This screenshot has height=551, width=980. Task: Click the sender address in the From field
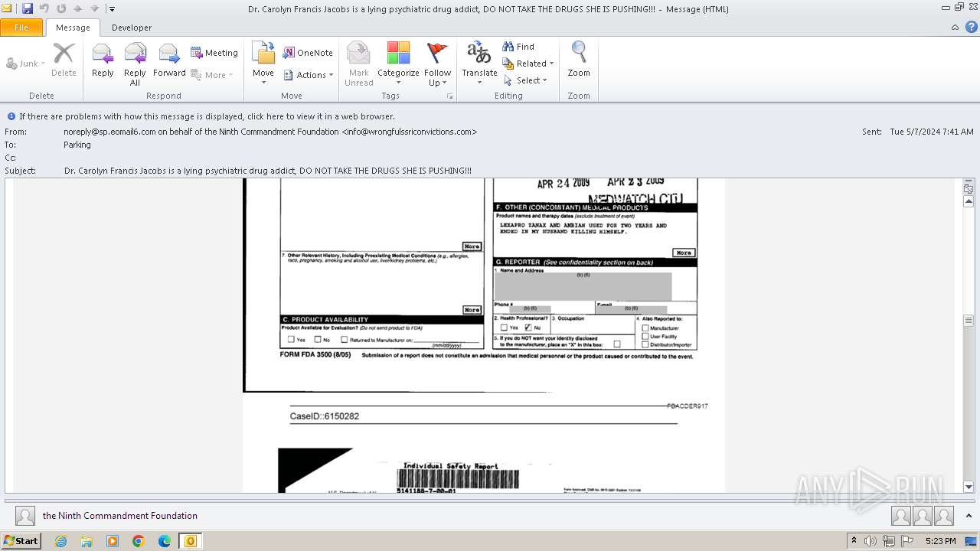270,132
